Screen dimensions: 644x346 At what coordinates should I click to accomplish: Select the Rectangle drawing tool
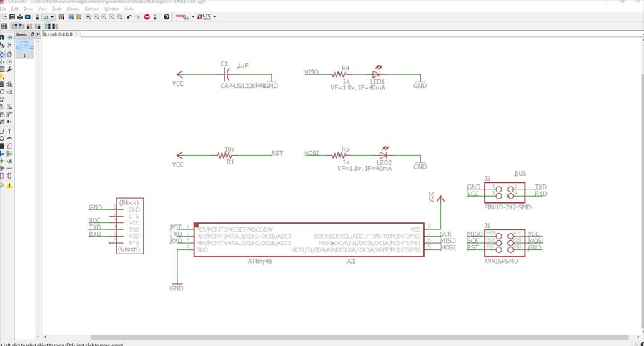(x=2, y=145)
